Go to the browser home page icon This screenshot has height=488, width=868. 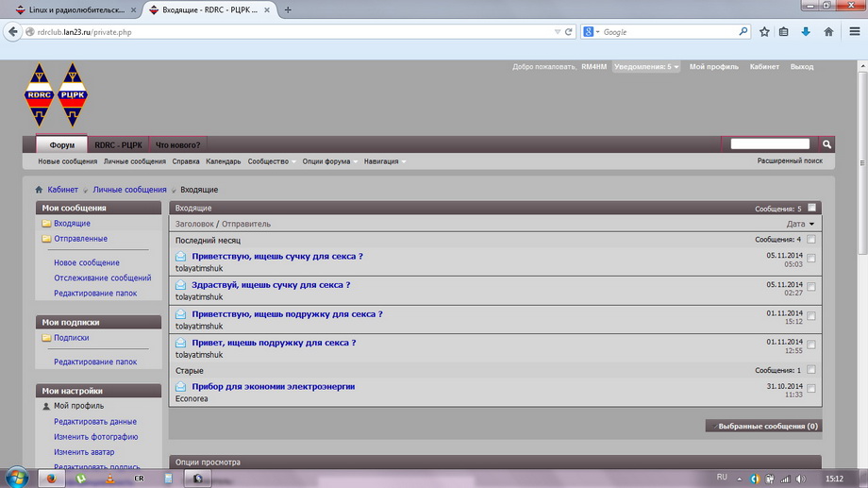click(x=828, y=31)
